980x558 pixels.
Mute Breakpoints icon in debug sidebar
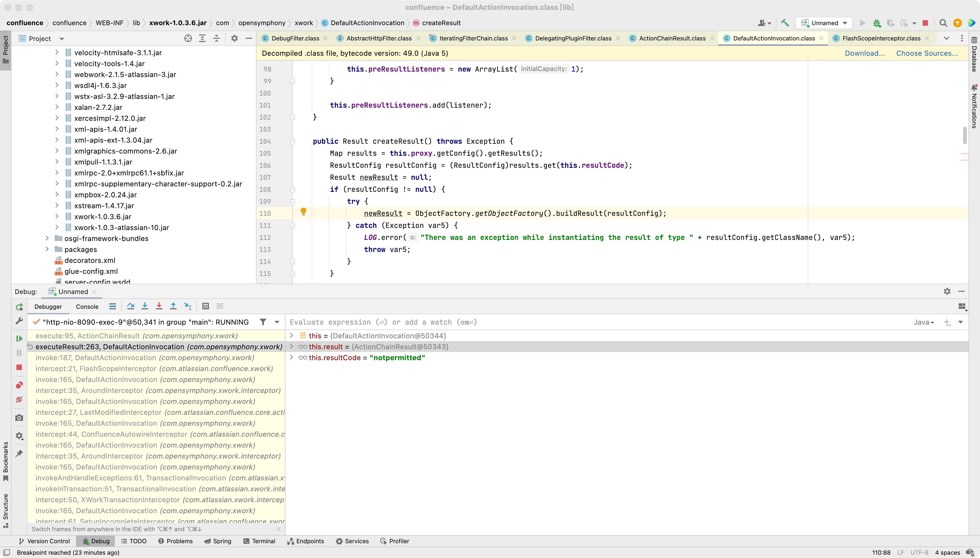click(19, 400)
